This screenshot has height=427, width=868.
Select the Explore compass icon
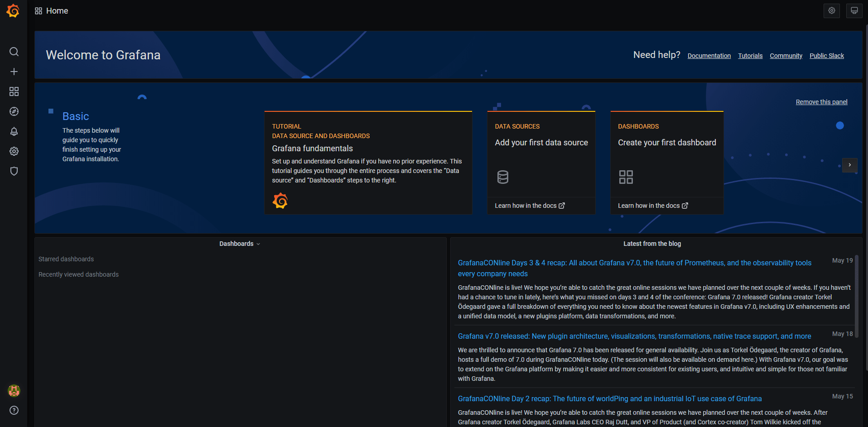click(x=14, y=111)
